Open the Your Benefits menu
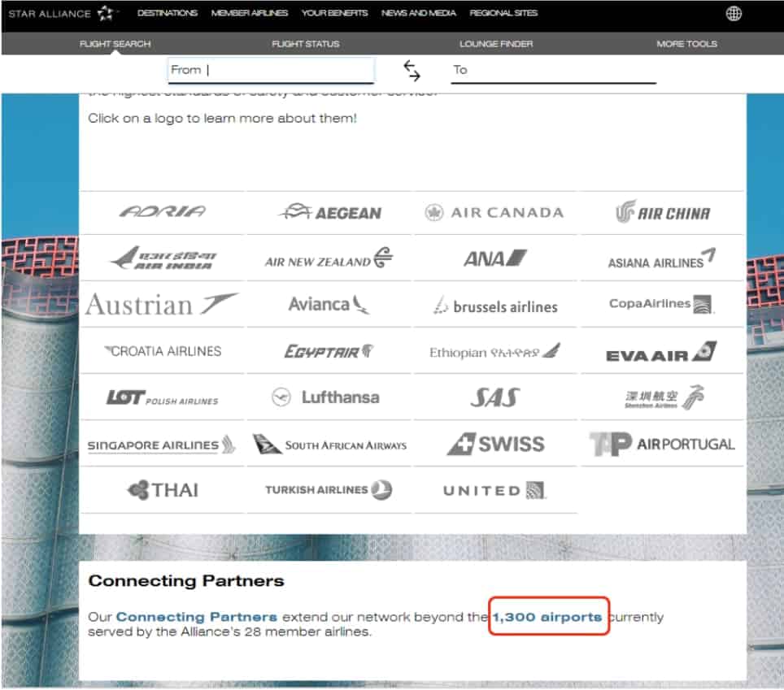This screenshot has height=690, width=784. pyautogui.click(x=334, y=13)
